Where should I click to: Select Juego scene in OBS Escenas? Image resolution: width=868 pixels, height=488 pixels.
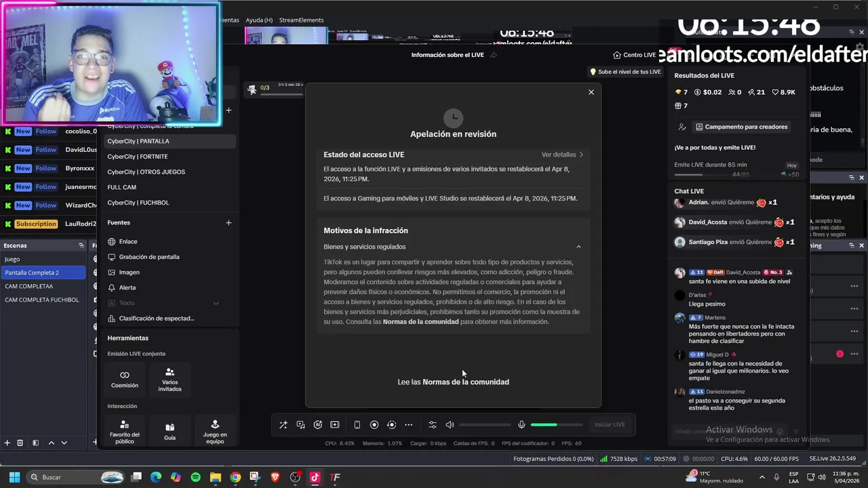(43, 259)
